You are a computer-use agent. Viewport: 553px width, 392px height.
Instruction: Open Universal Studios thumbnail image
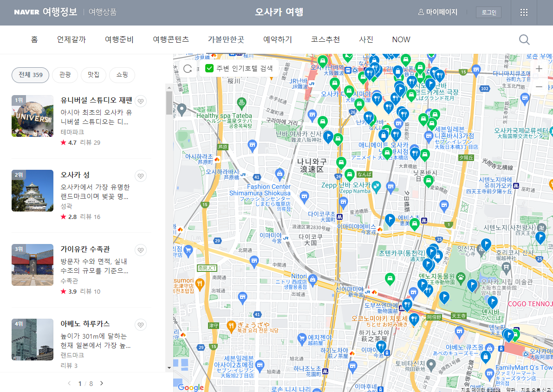pyautogui.click(x=33, y=116)
